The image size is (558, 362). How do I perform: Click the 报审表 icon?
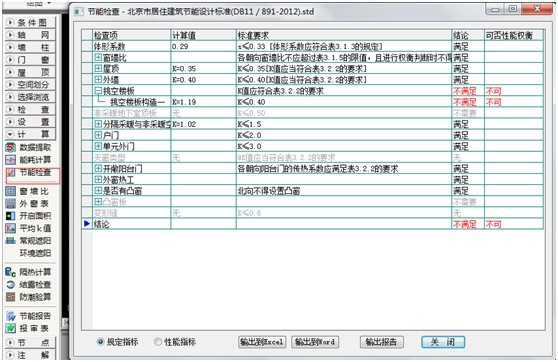pos(11,328)
